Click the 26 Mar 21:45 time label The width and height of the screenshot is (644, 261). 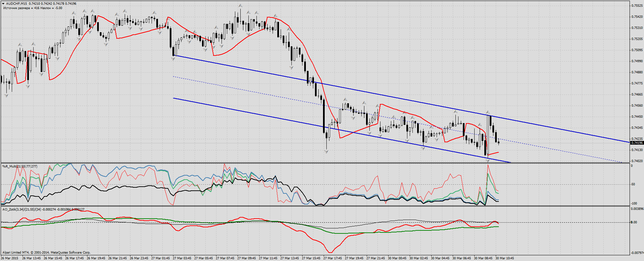(x=118, y=258)
